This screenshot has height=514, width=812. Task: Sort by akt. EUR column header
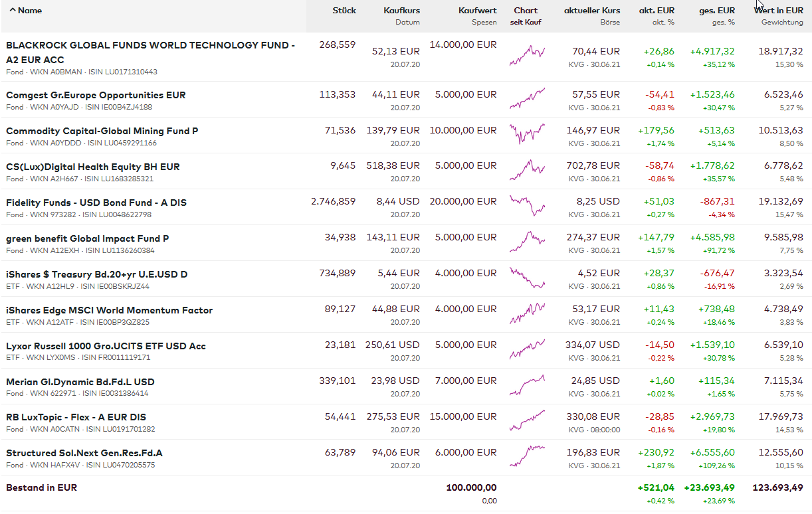tap(657, 11)
